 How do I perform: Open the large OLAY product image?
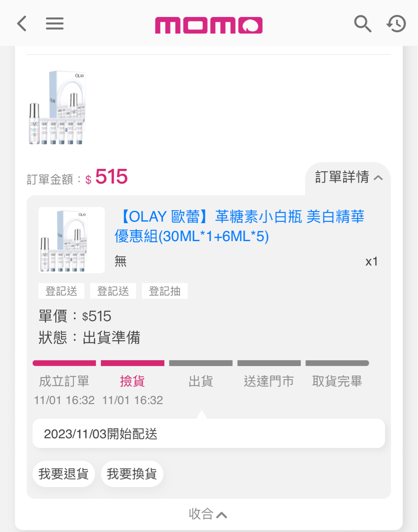pyautogui.click(x=57, y=108)
